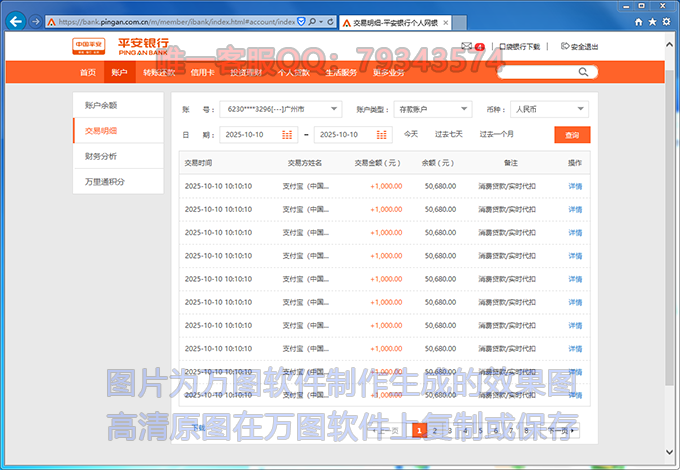Screen dimensions: 680x470
Task: Expand the 币种 currency dropdown
Action: 581,109
